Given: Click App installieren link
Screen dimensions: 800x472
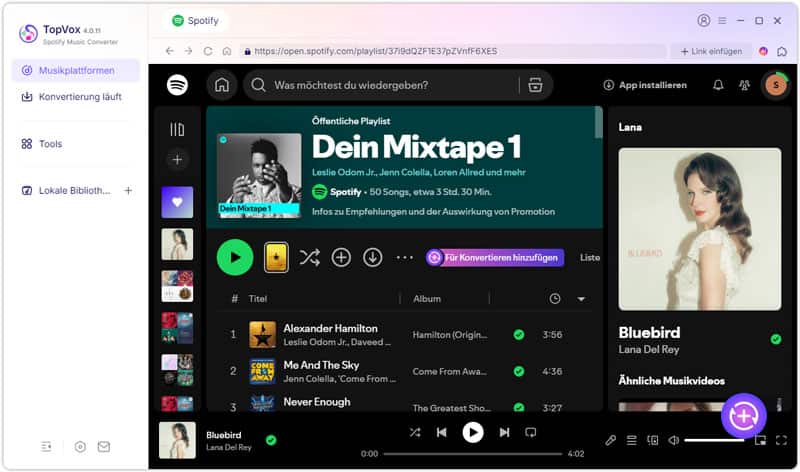Looking at the screenshot, I should tap(645, 85).
